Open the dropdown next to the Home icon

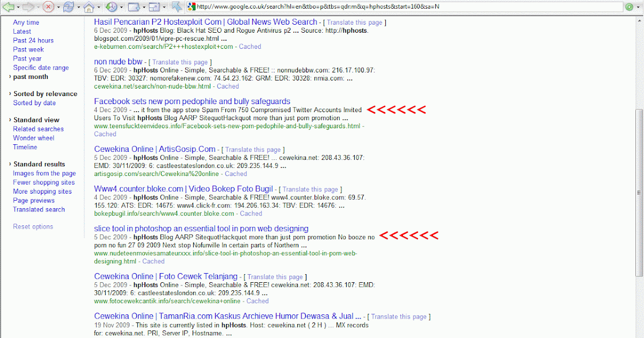point(98,8)
